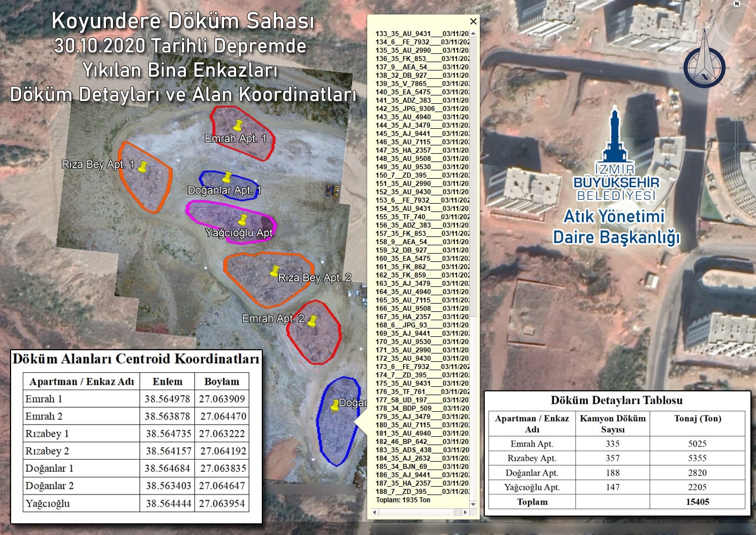Click the 'Döküm Alanları Centroid Koordinatları' heading
The height and width of the screenshot is (535, 756).
136,359
